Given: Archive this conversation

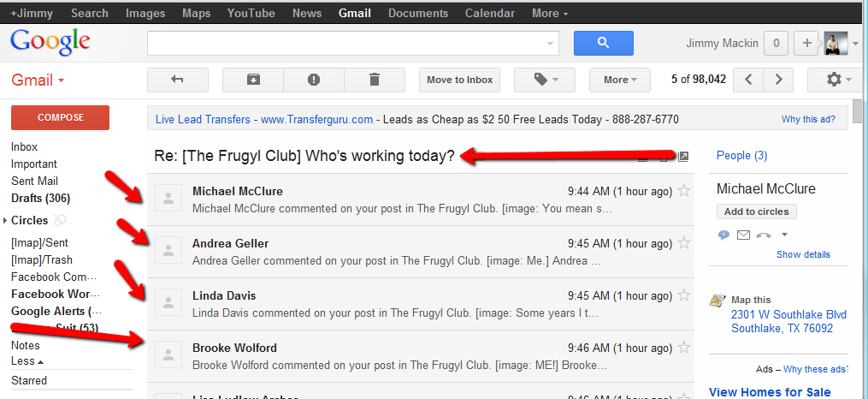Looking at the screenshot, I should 253,80.
